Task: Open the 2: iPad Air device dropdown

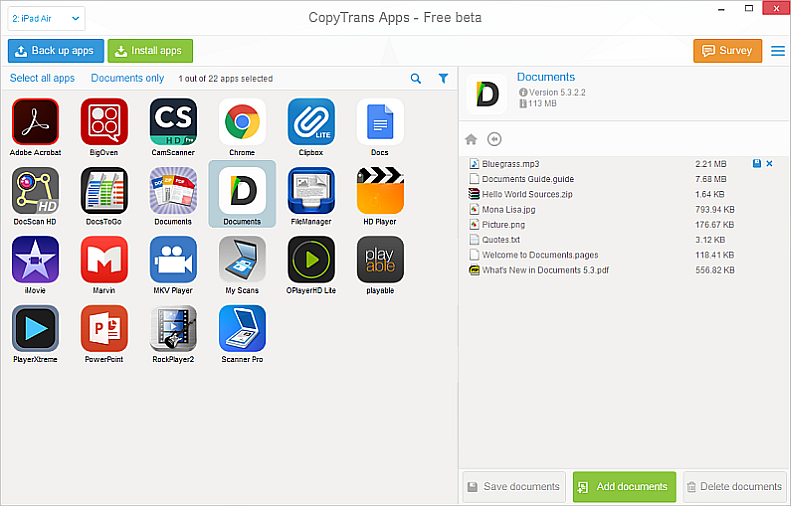Action: [x=46, y=19]
